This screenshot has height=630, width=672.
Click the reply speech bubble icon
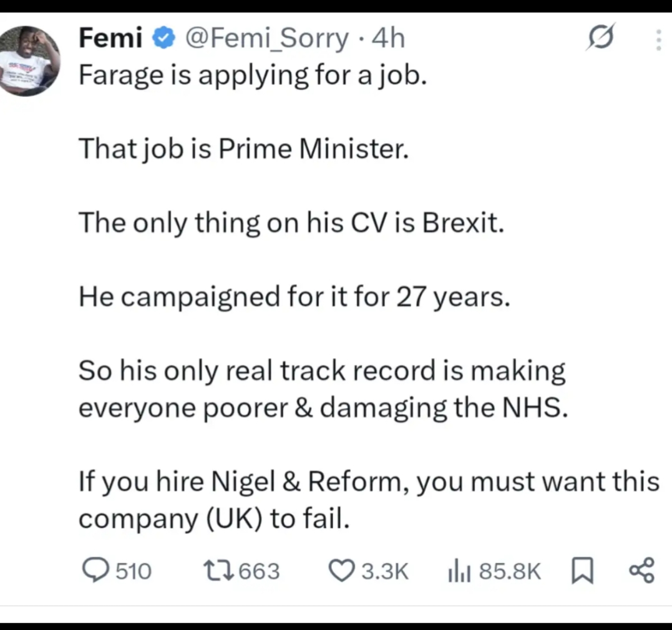click(x=95, y=570)
